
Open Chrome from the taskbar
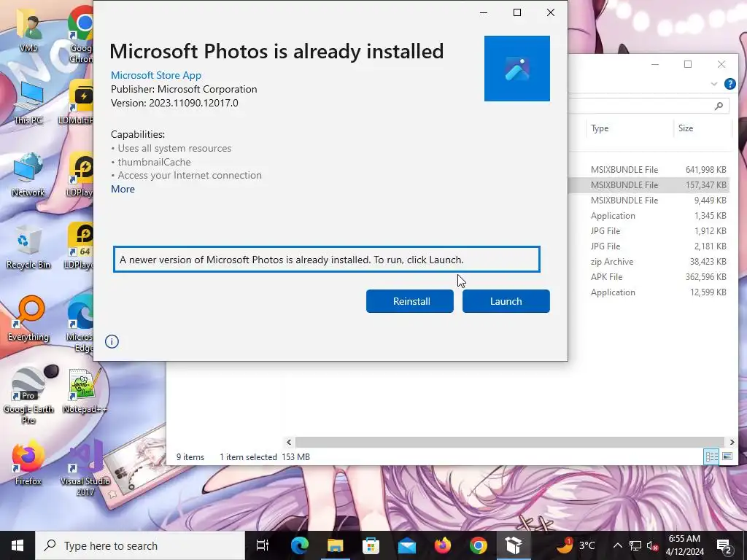[x=478, y=545]
